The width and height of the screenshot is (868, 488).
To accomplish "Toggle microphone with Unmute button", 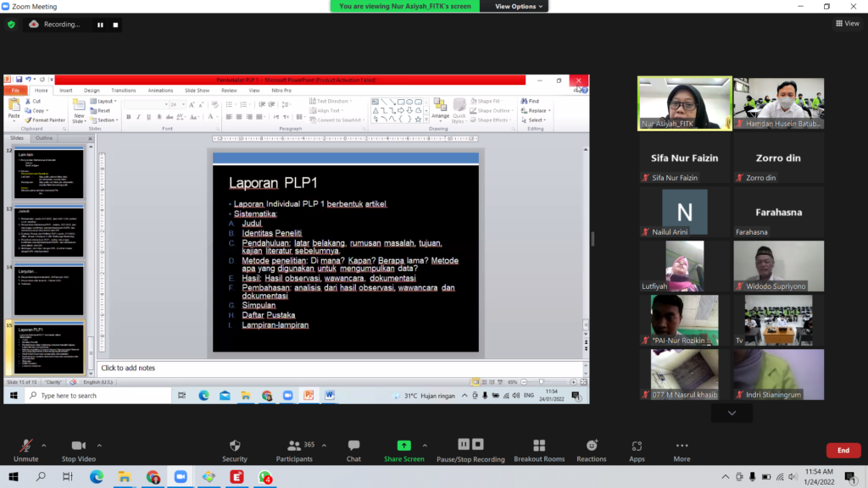I will [x=26, y=451].
